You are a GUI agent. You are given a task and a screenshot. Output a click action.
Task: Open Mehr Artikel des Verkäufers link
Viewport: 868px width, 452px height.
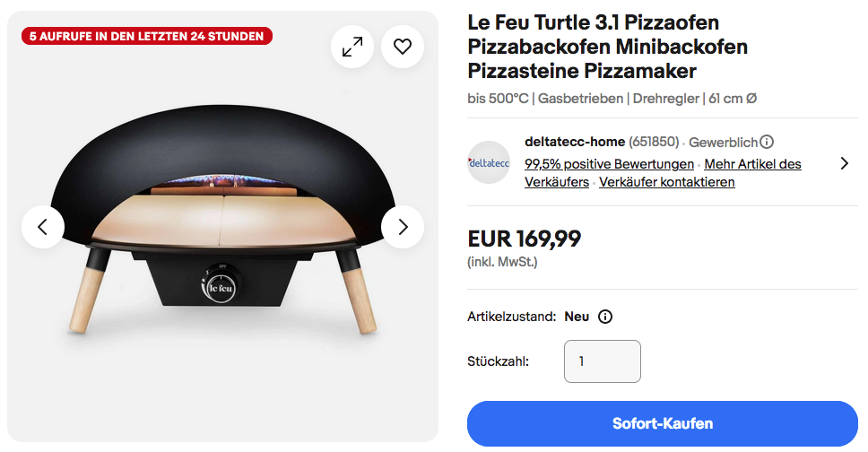752,164
